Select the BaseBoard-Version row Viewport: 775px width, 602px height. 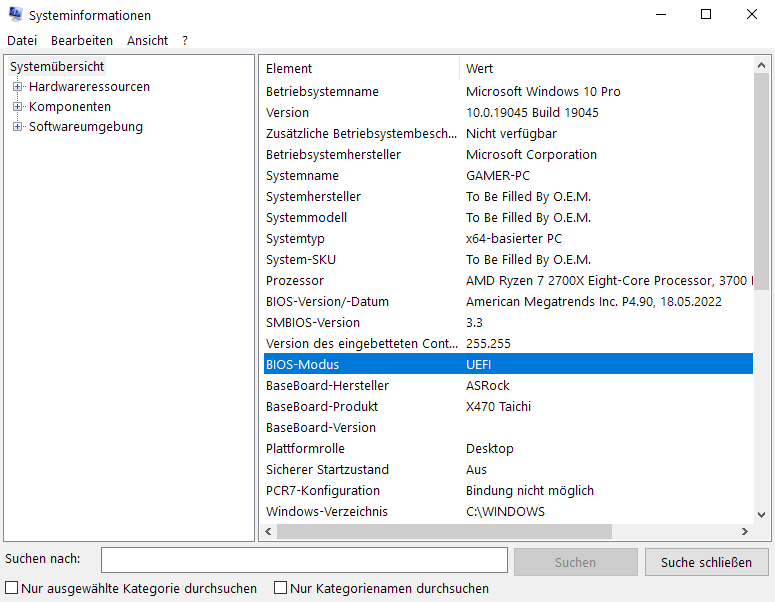508,428
